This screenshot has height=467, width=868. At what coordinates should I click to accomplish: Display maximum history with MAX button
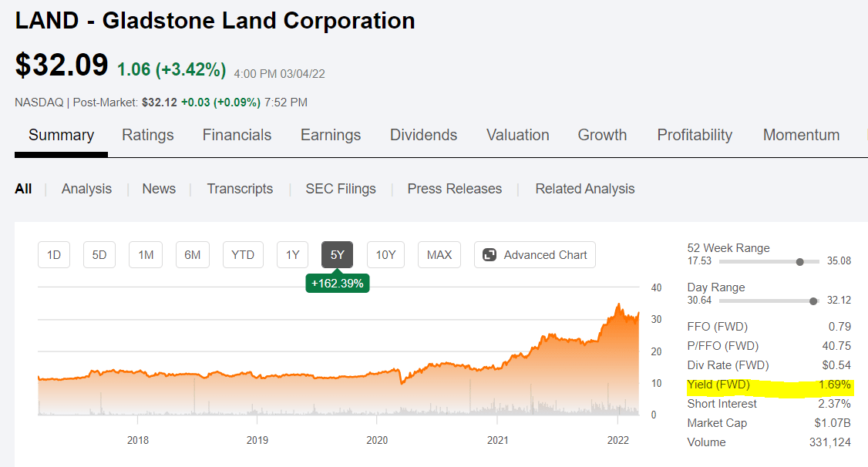pyautogui.click(x=439, y=254)
